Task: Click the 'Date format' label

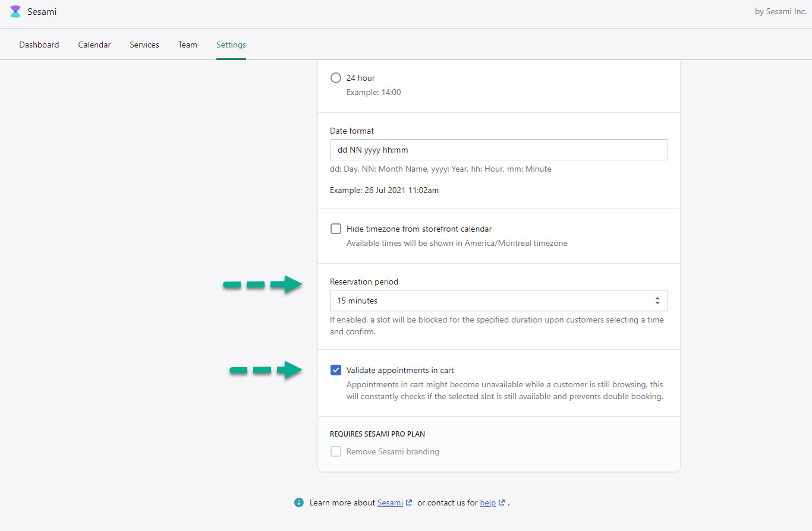Action: point(352,131)
